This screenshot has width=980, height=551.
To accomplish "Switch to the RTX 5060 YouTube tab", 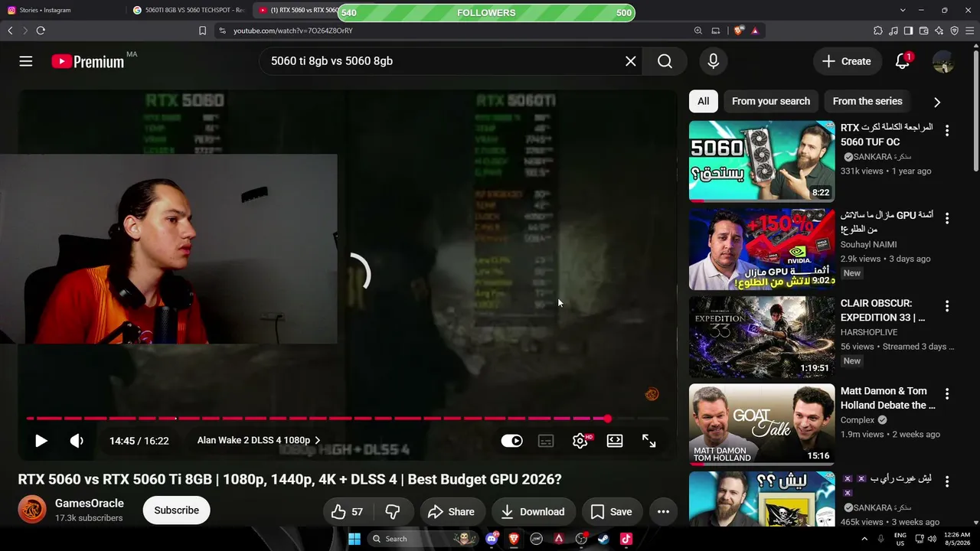I will click(x=299, y=10).
